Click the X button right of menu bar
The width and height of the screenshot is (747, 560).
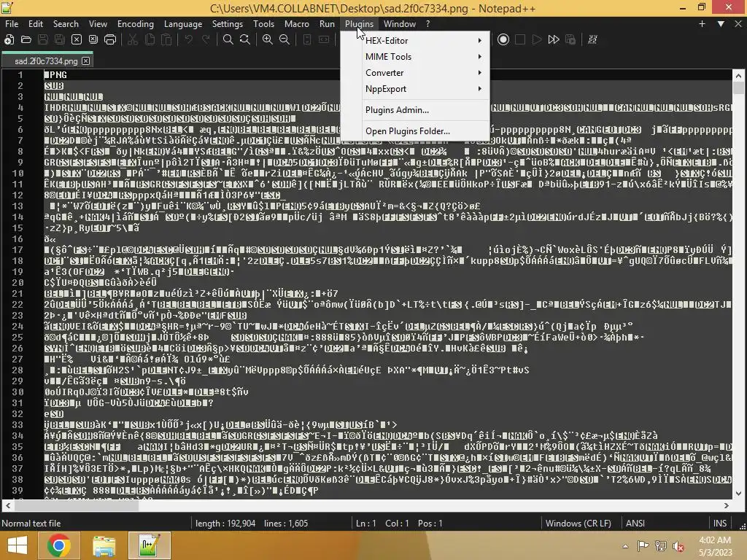(738, 24)
